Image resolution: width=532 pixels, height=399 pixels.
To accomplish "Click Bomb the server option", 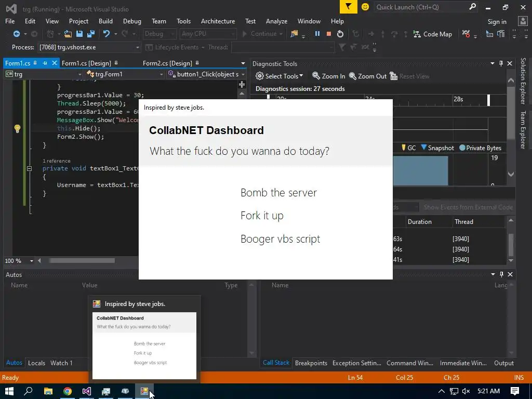I will (x=278, y=193).
